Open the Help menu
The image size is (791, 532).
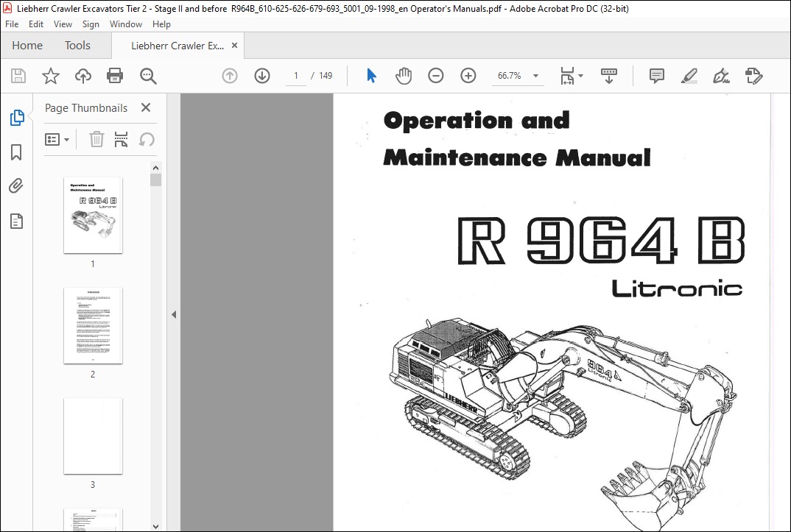coord(161,24)
